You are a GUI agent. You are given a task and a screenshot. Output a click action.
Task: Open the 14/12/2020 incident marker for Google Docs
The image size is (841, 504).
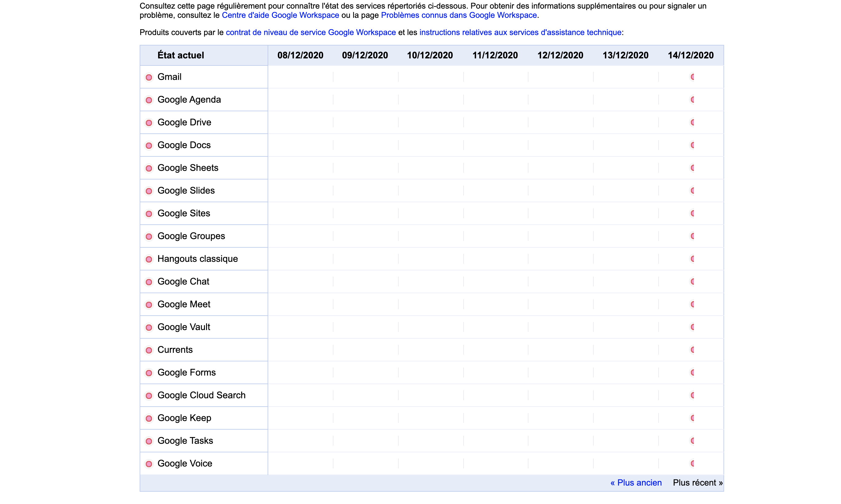[692, 145]
